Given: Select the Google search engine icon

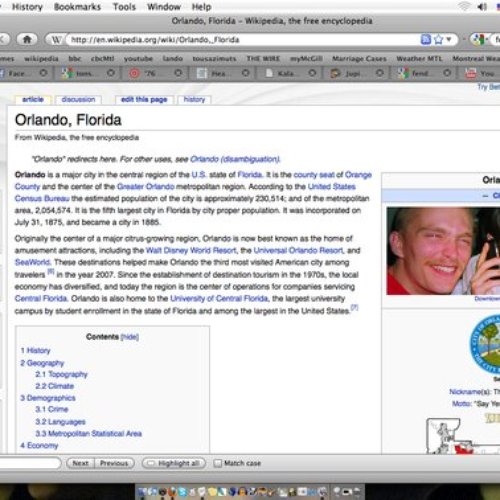Looking at the screenshot, I should tap(478, 40).
